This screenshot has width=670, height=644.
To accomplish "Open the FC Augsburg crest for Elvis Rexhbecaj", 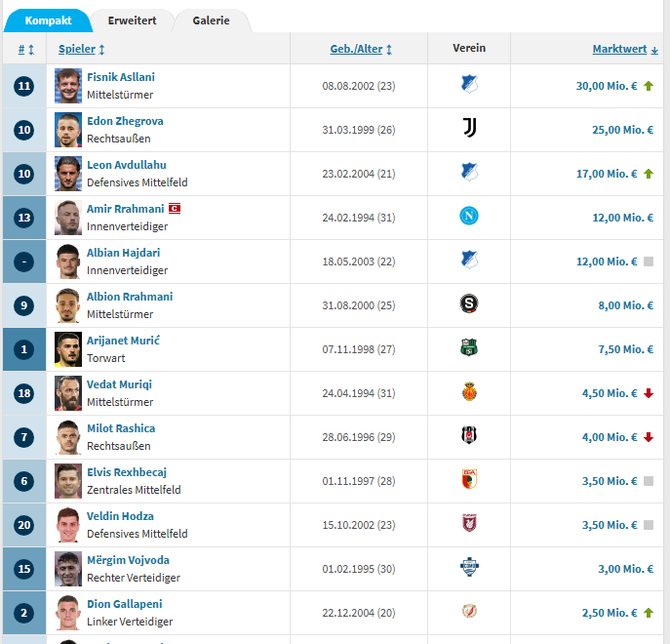I will [469, 481].
